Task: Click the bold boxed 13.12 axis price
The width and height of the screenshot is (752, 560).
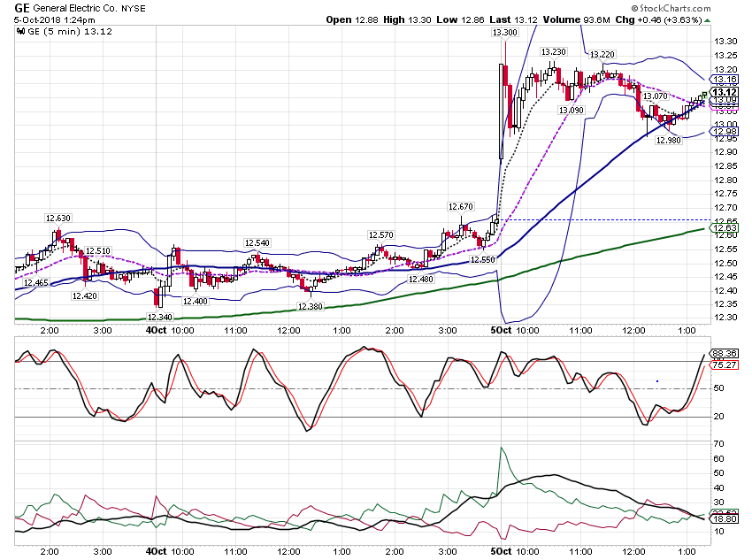Action: click(x=725, y=93)
